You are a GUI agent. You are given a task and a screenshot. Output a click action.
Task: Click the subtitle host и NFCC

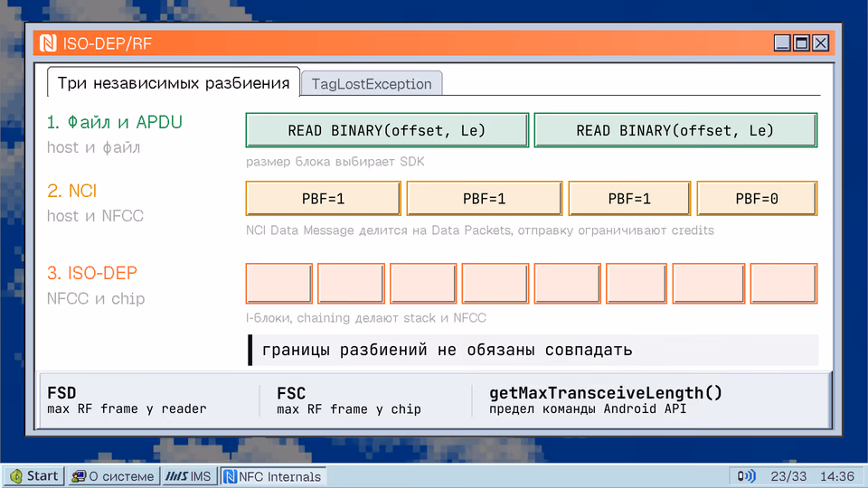click(x=95, y=216)
